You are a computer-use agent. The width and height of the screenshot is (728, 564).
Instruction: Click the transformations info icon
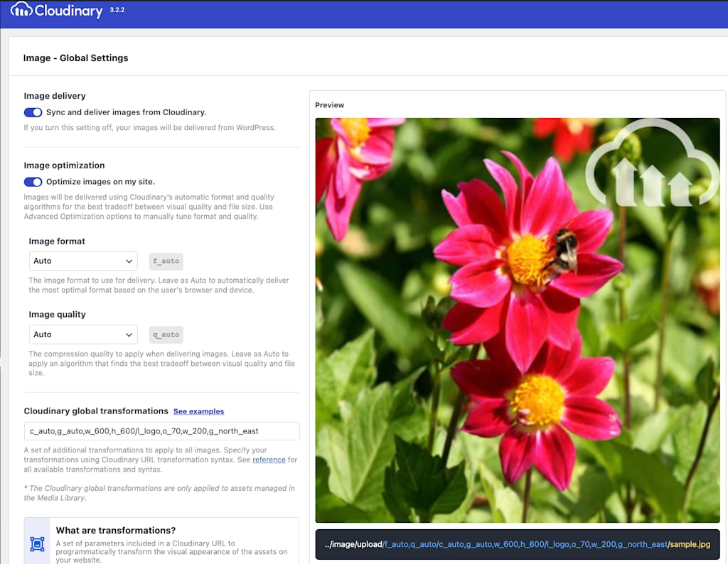click(x=37, y=543)
